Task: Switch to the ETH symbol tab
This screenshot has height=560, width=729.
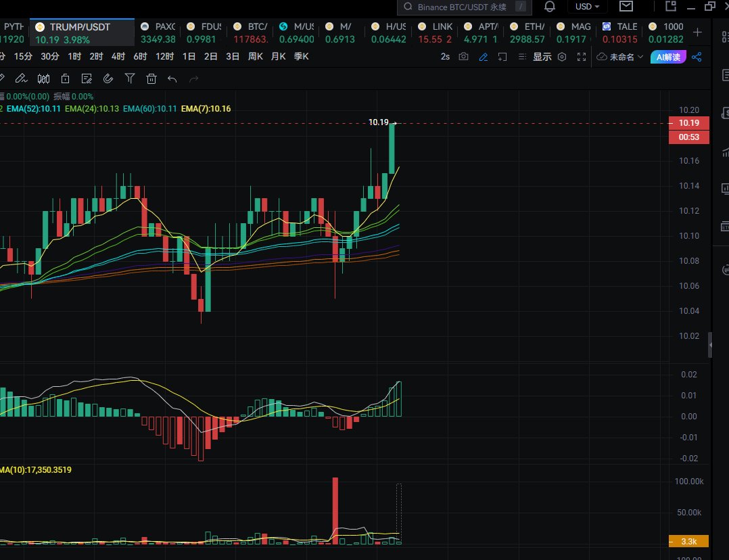Action: [527, 32]
